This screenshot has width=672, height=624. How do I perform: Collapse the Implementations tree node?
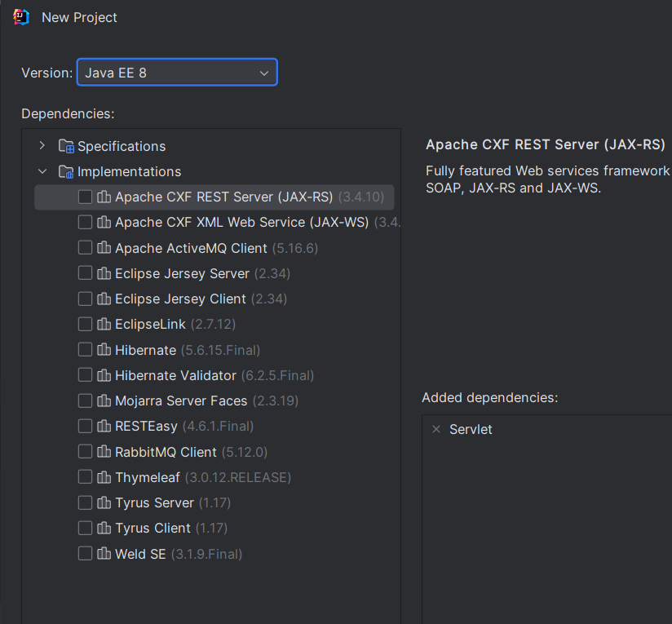point(42,171)
